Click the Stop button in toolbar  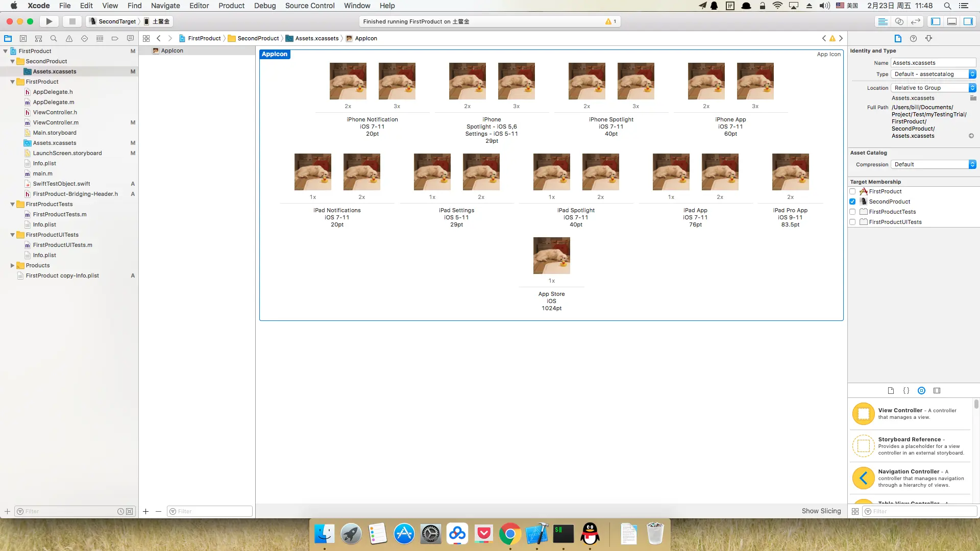(x=72, y=21)
